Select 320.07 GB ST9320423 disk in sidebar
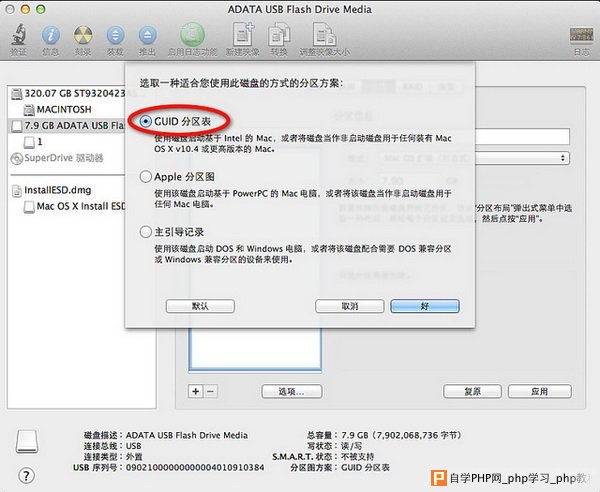The width and height of the screenshot is (600, 492). 68,93
